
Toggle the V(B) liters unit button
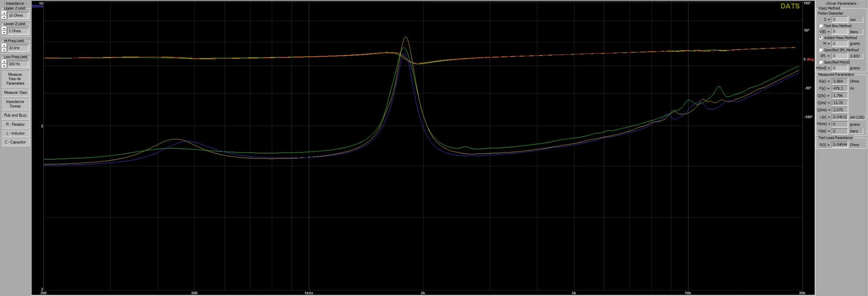click(x=856, y=32)
